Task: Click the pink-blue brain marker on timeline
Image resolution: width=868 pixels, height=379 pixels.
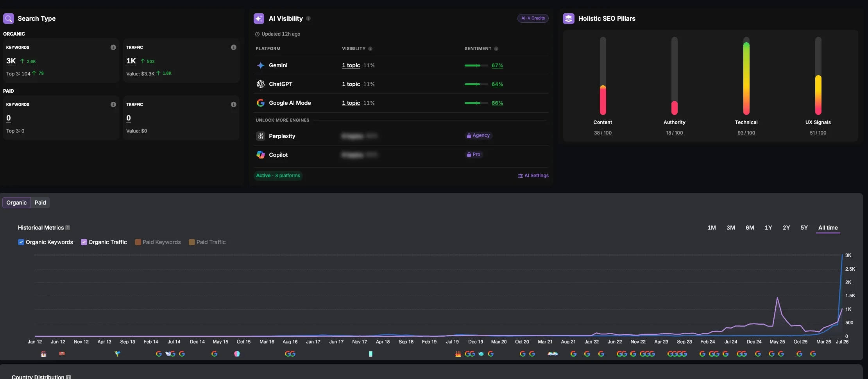Action: pyautogui.click(x=237, y=354)
